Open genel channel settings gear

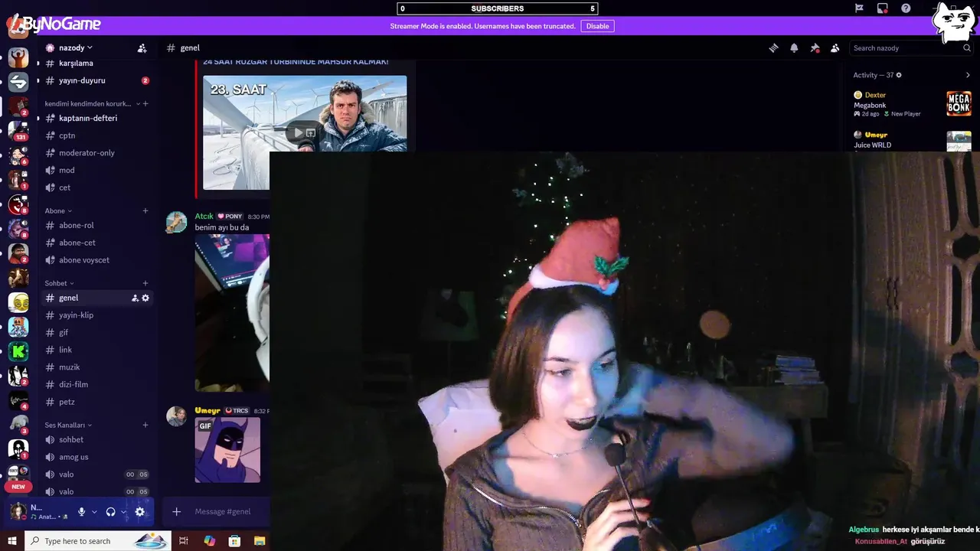145,298
